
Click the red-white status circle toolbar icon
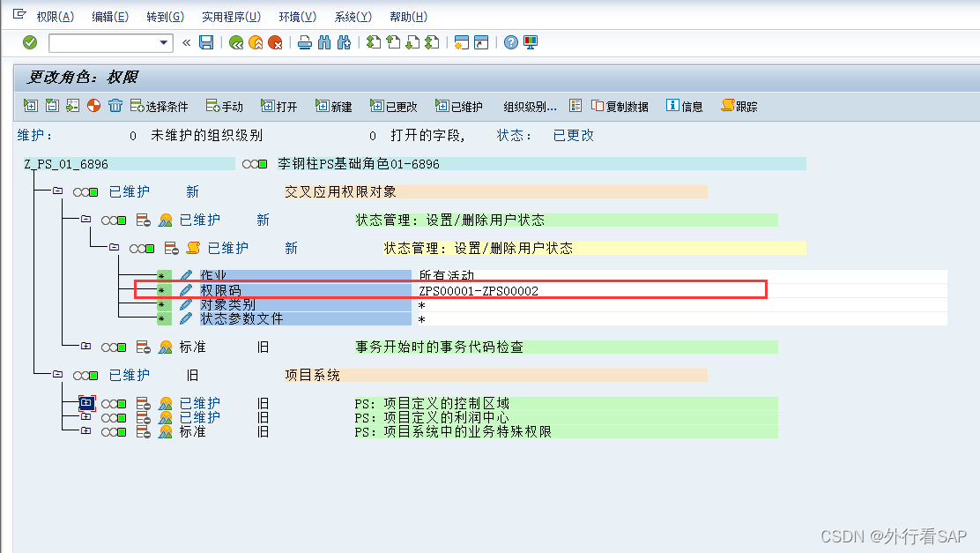tap(93, 106)
